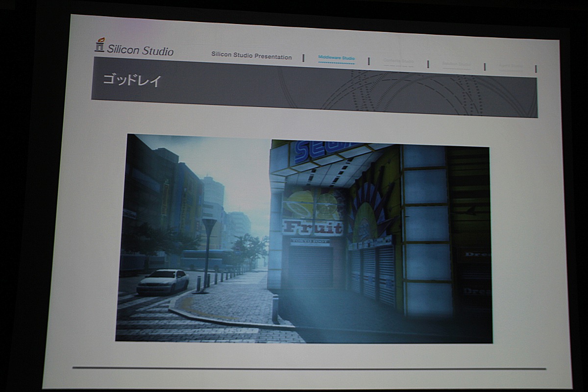
Task: Click the red Fruit shop sign
Action: click(x=312, y=227)
